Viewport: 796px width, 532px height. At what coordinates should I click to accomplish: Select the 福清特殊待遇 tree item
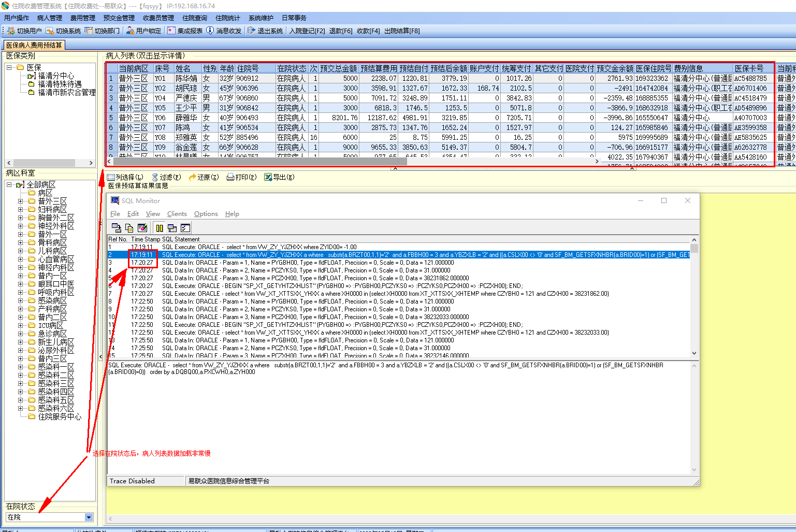point(60,84)
